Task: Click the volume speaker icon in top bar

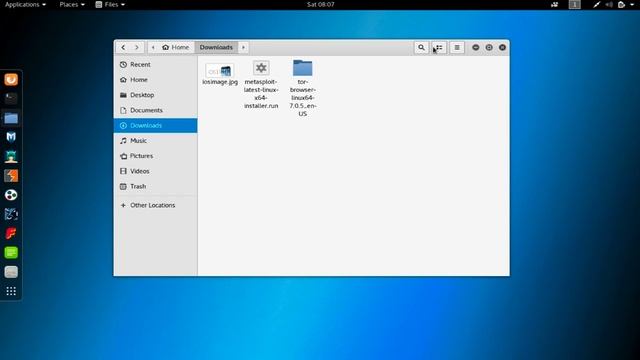Action: click(x=609, y=4)
